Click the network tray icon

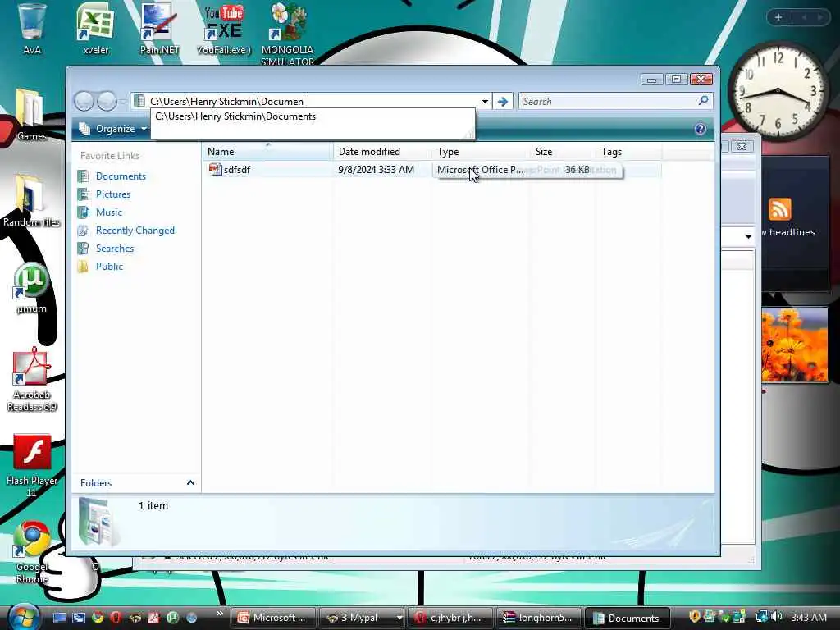(761, 617)
